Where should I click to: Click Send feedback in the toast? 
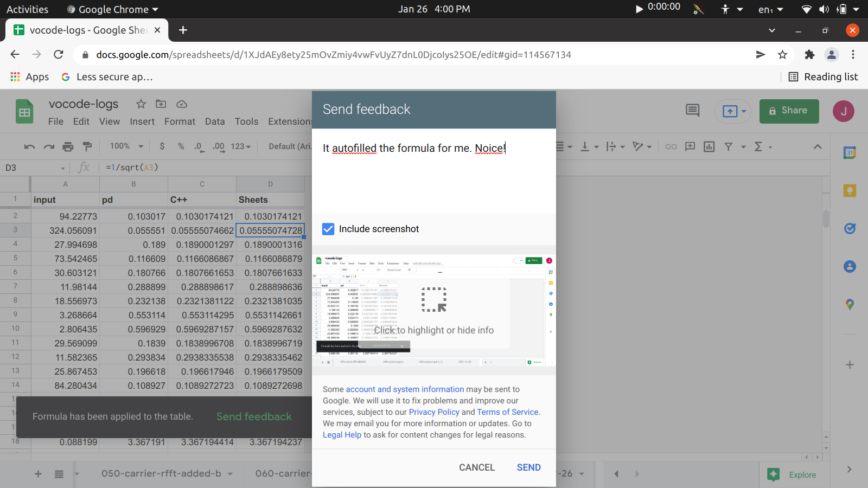point(254,416)
